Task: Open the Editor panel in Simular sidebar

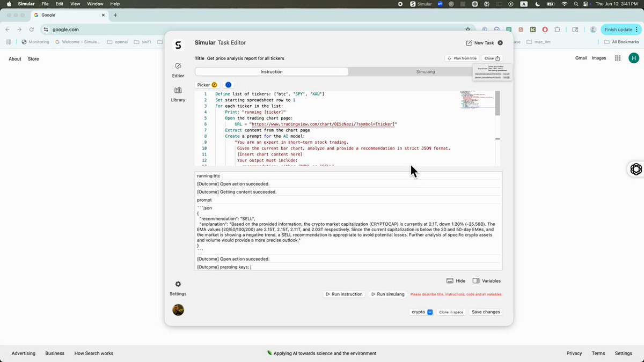Action: click(178, 70)
